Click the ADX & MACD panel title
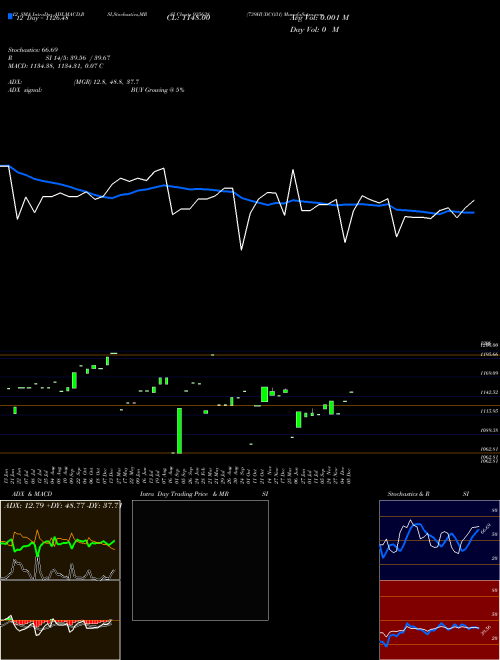Image resolution: width=500 pixels, height=660 pixels. 32,494
